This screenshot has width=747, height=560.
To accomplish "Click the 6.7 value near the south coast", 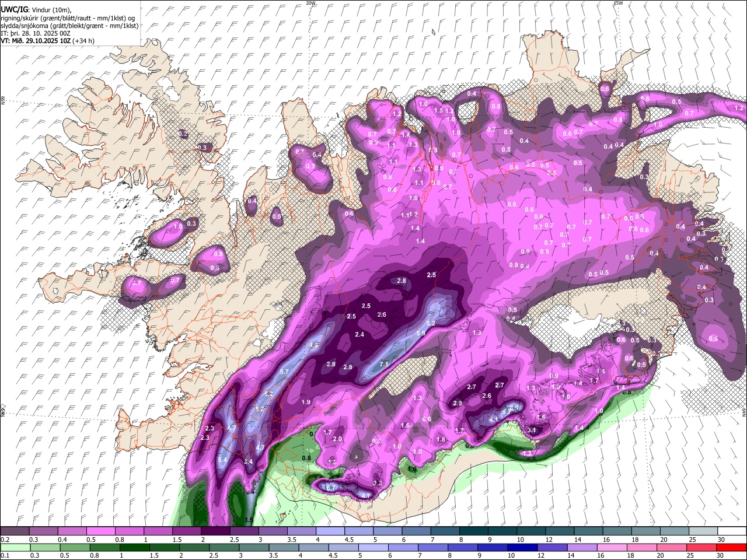I will click(x=331, y=487).
